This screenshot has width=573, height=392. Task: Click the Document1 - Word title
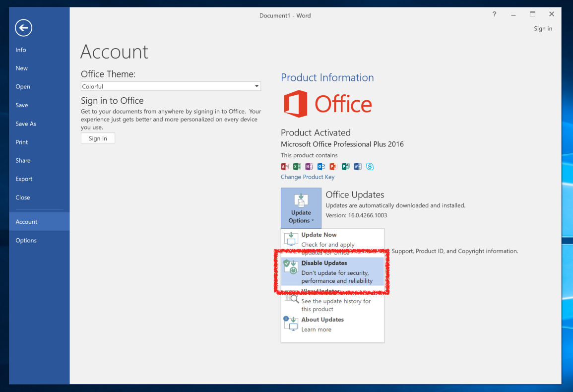coord(285,15)
